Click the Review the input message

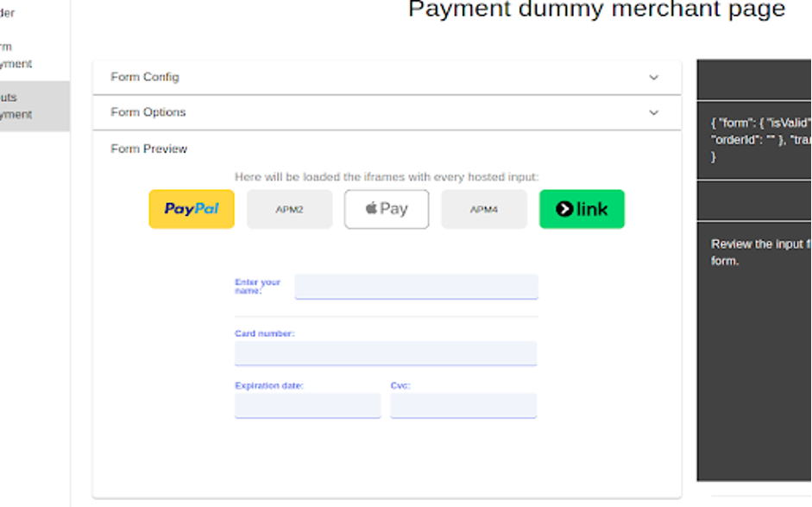pos(761,252)
